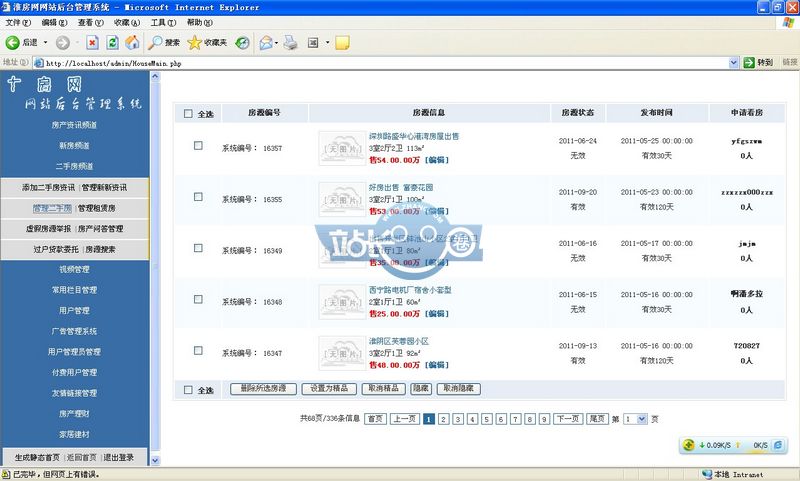
Task: Tick the top 全选 checkbox
Action: [x=188, y=113]
